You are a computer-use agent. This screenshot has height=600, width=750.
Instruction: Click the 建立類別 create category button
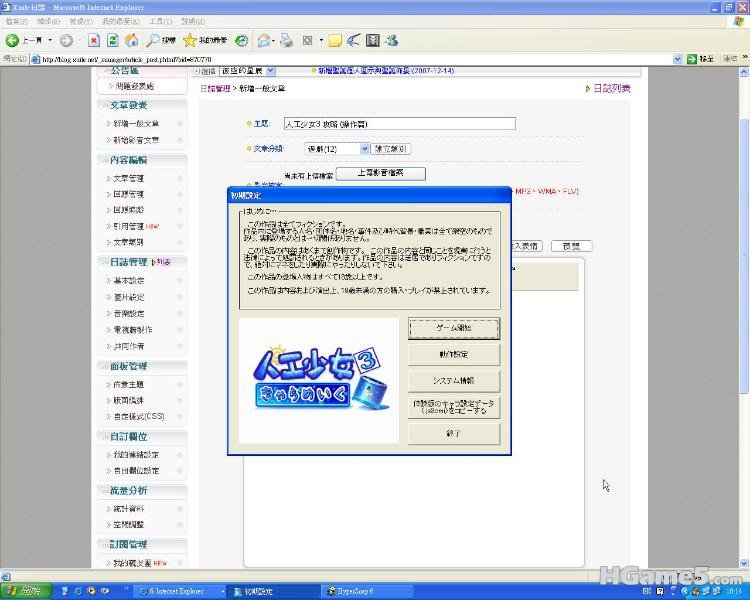pos(391,149)
